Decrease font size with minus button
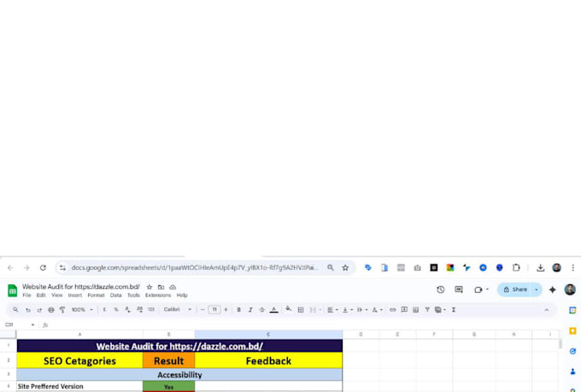Viewport: 581px width, 392px height. 202,310
